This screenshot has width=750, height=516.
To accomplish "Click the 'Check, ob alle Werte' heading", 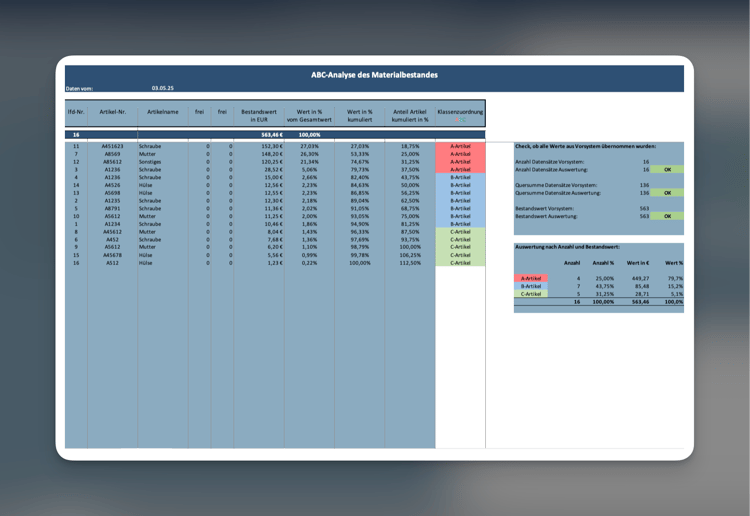I will pos(585,146).
